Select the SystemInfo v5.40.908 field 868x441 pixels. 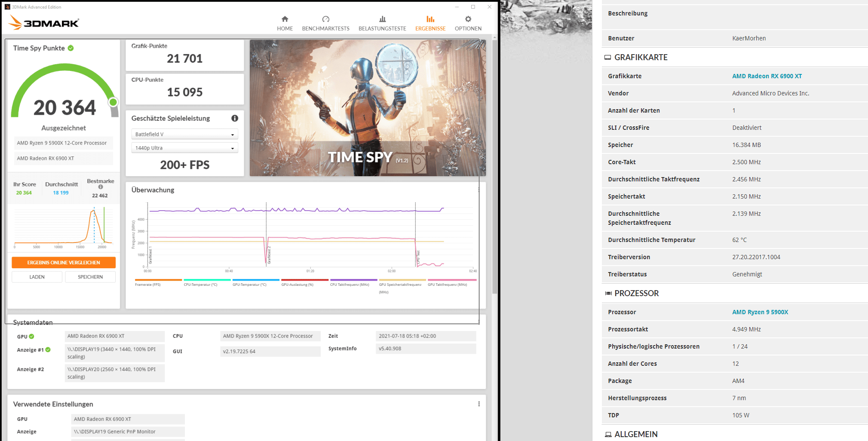(426, 349)
